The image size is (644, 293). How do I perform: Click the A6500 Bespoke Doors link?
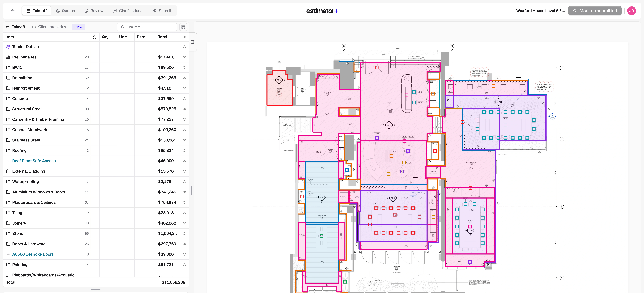click(33, 254)
